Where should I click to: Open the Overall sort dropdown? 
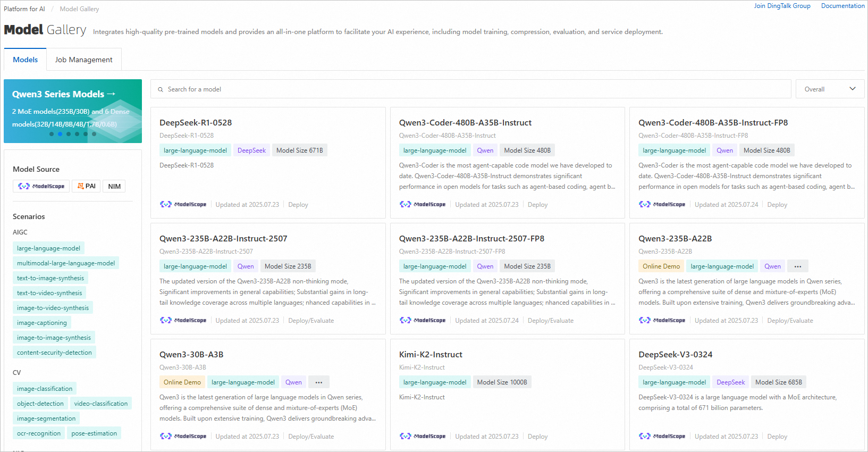[x=829, y=89]
